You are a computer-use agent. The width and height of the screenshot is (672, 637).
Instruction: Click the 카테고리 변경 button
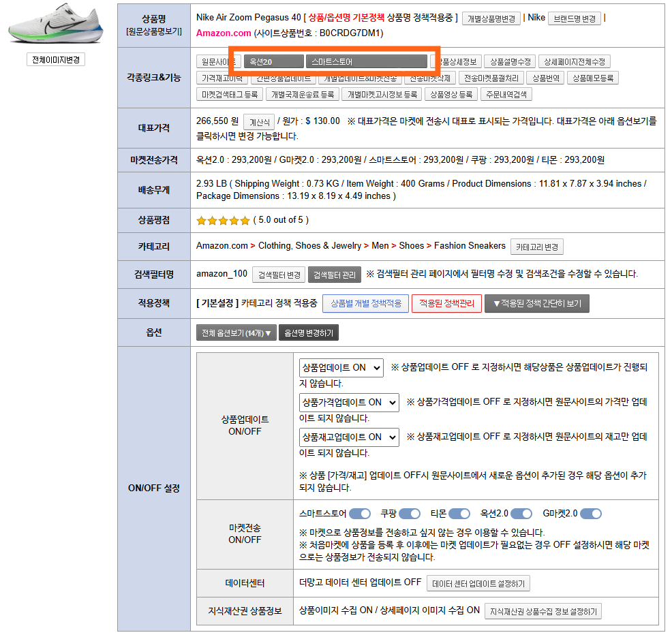[537, 247]
